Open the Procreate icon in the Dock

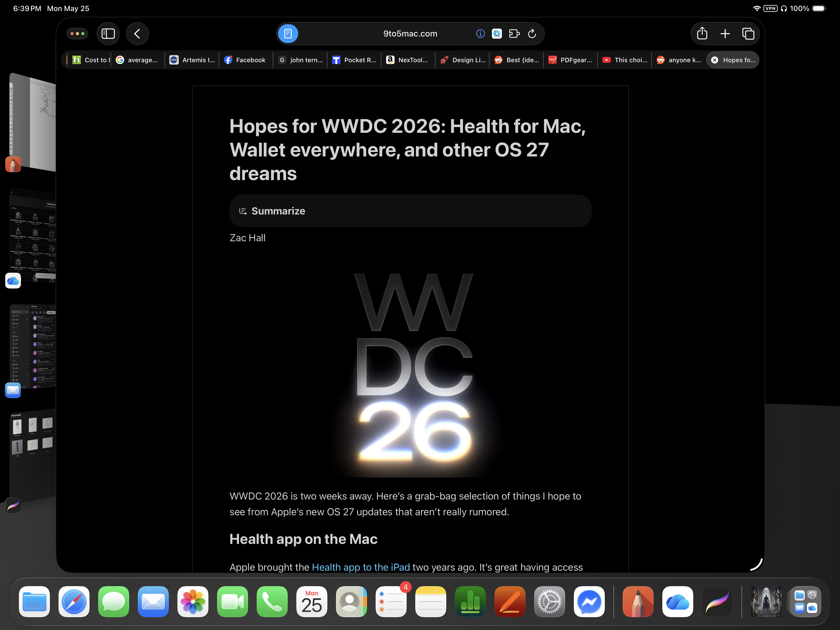click(717, 602)
